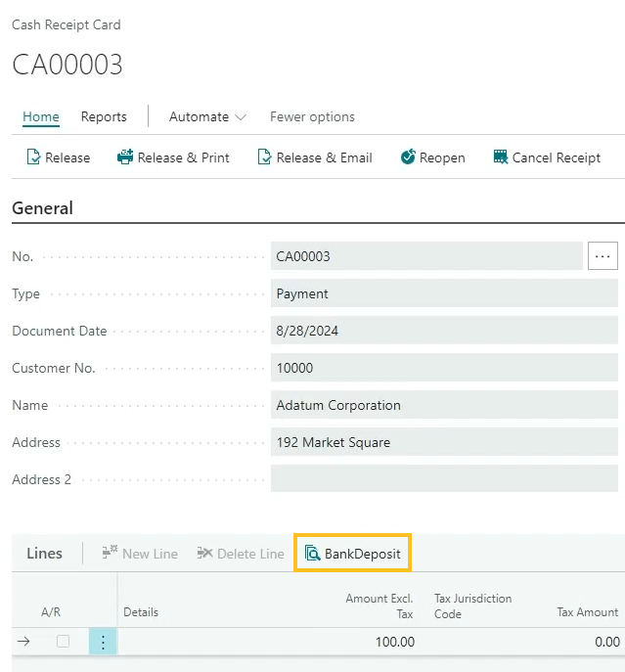625x672 pixels.
Task: Click the Reopen icon
Action: [408, 157]
